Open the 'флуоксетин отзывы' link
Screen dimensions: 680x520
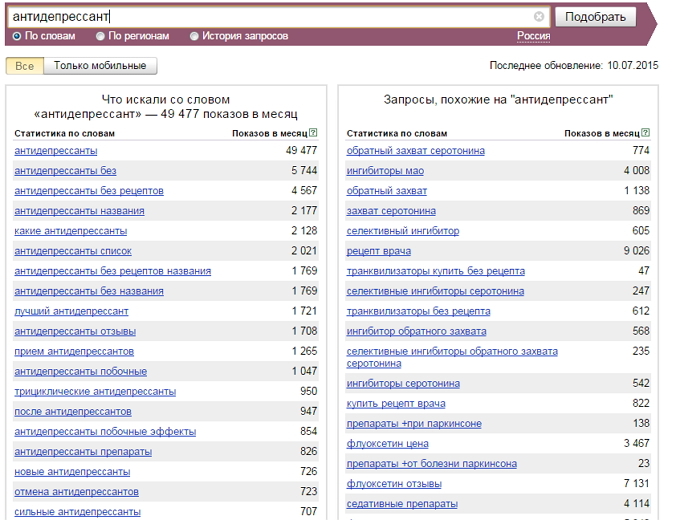tap(394, 484)
